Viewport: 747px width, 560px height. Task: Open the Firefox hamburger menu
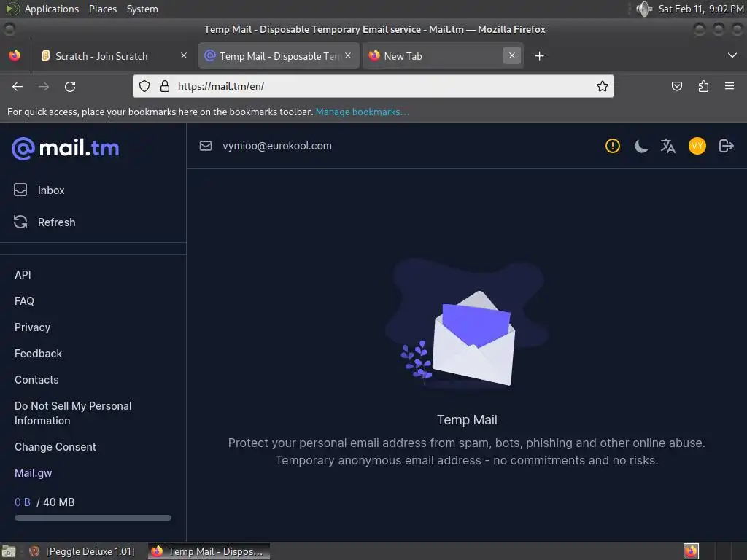[729, 86]
